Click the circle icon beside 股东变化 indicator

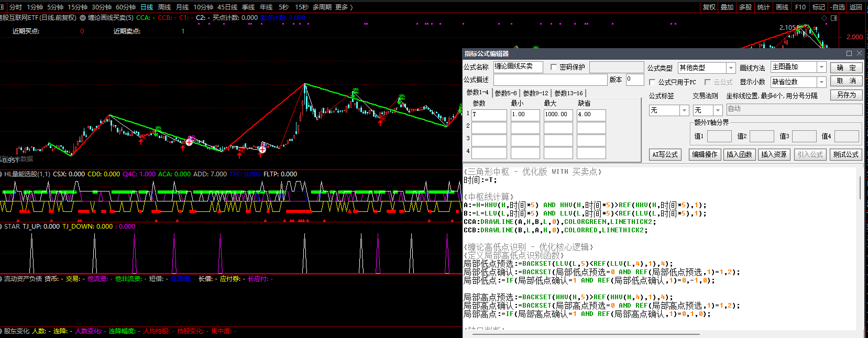click(x=2, y=331)
